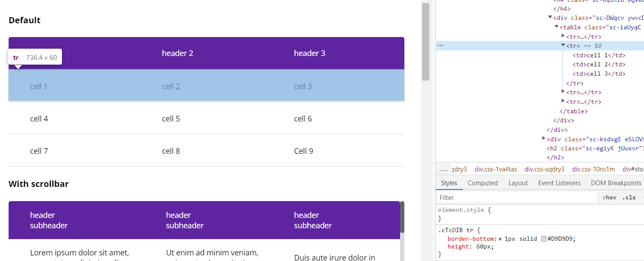Click the scrollbar thumb of scrollable table
The height and width of the screenshot is (261, 644).
tap(402, 217)
